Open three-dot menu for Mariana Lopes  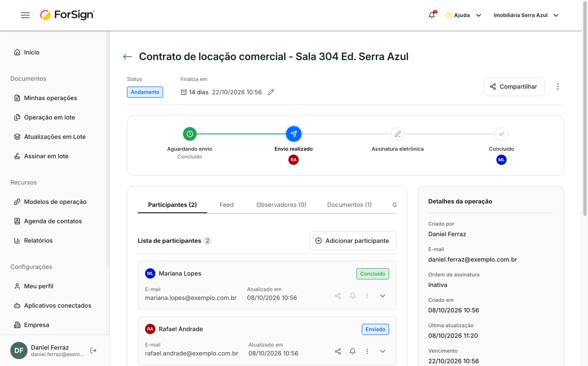coord(367,296)
